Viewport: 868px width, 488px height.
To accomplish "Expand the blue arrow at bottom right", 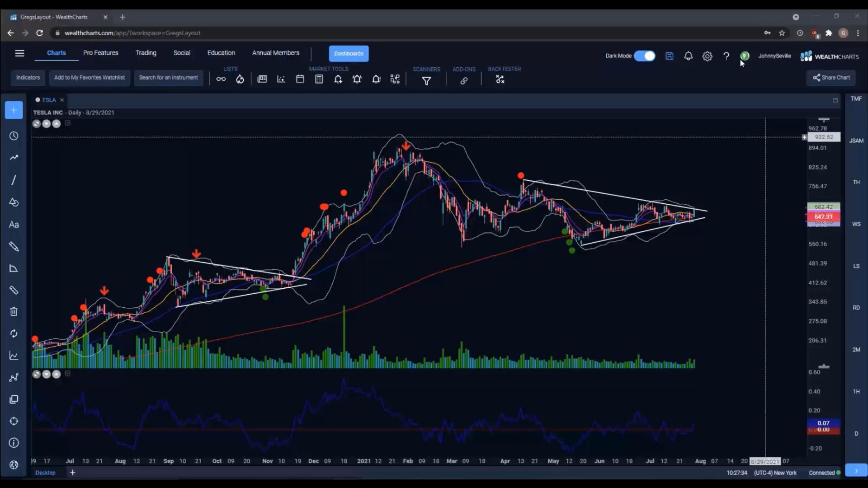I will click(x=856, y=471).
